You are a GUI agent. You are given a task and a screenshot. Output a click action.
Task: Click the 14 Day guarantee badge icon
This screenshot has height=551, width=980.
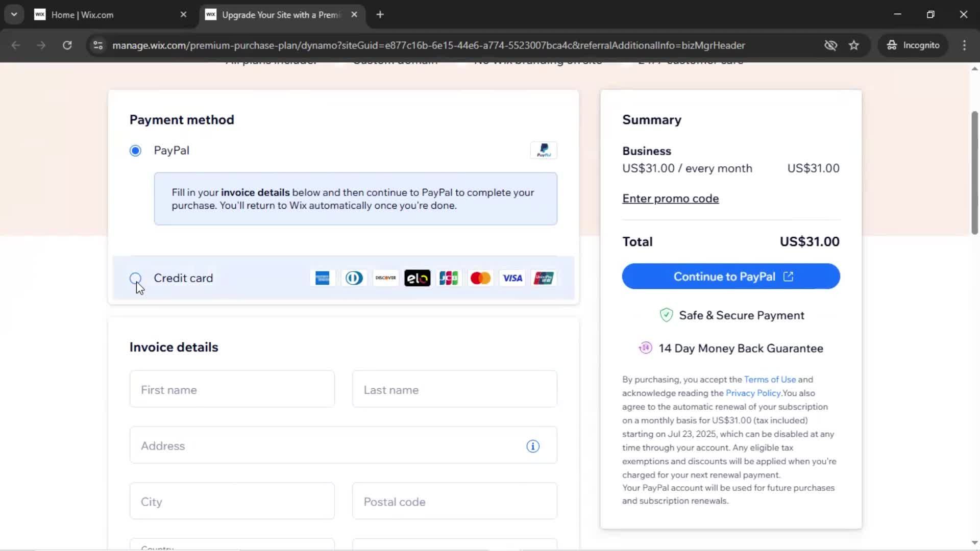pos(645,348)
